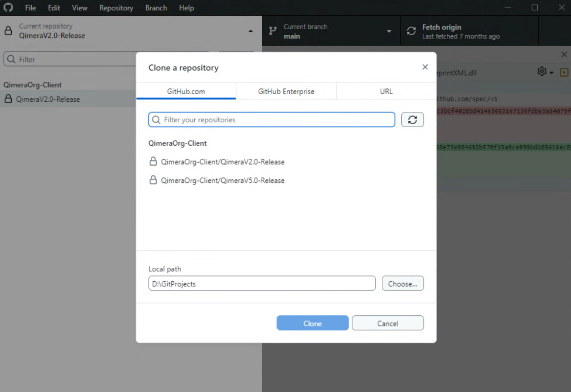Click the magnifying glass in the sidebar filter
Viewport: 571px width, 392px height.
point(11,59)
